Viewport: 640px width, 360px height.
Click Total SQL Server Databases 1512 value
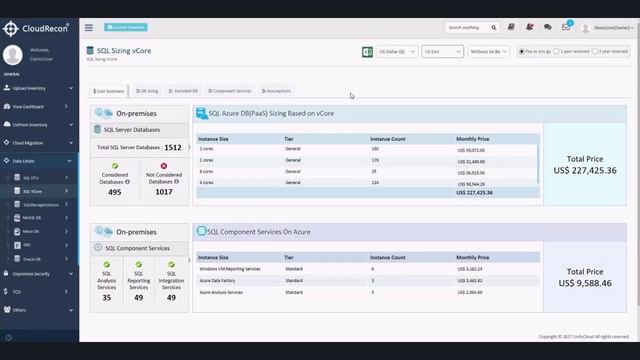(173, 147)
